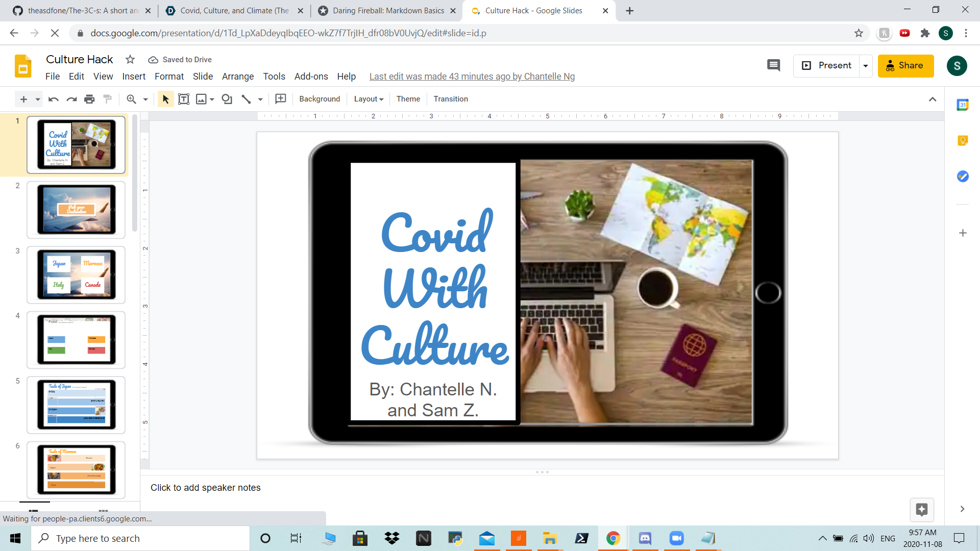Click the Explore button at bottom right
Screen dimensions: 980x551
point(921,509)
